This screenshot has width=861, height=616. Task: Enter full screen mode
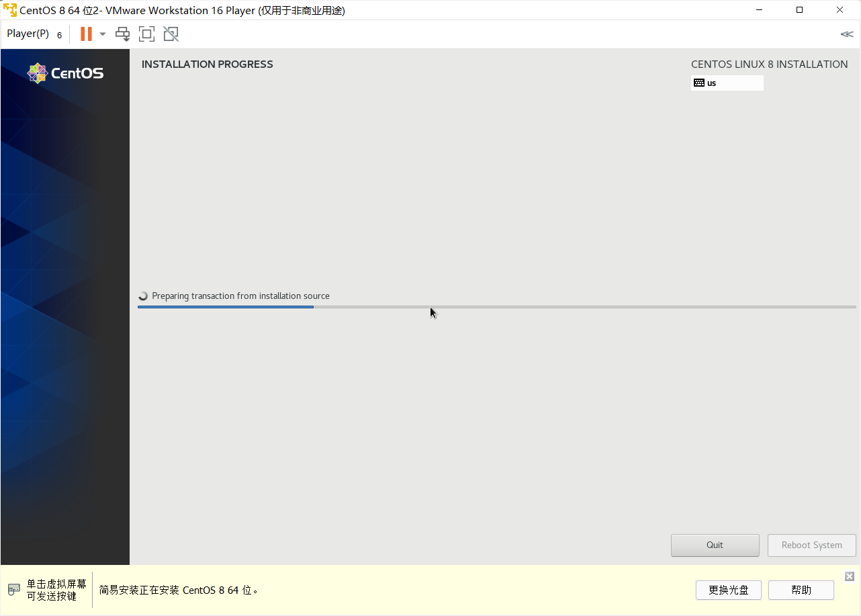pos(146,34)
